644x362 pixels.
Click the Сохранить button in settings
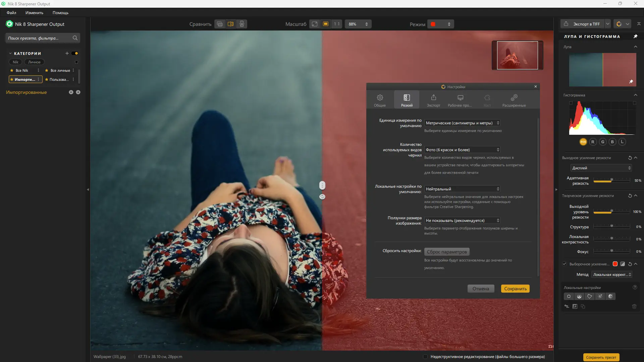click(515, 289)
